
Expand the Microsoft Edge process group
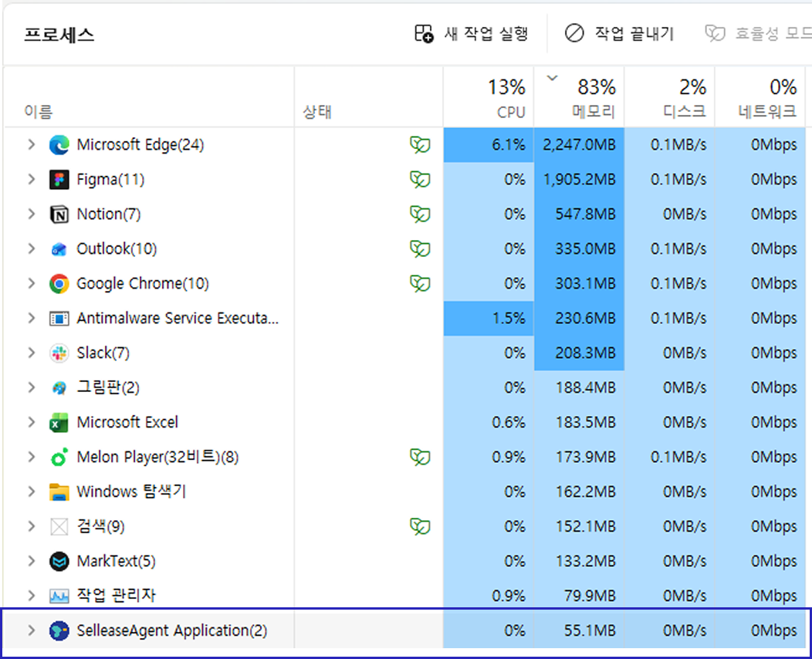click(31, 144)
